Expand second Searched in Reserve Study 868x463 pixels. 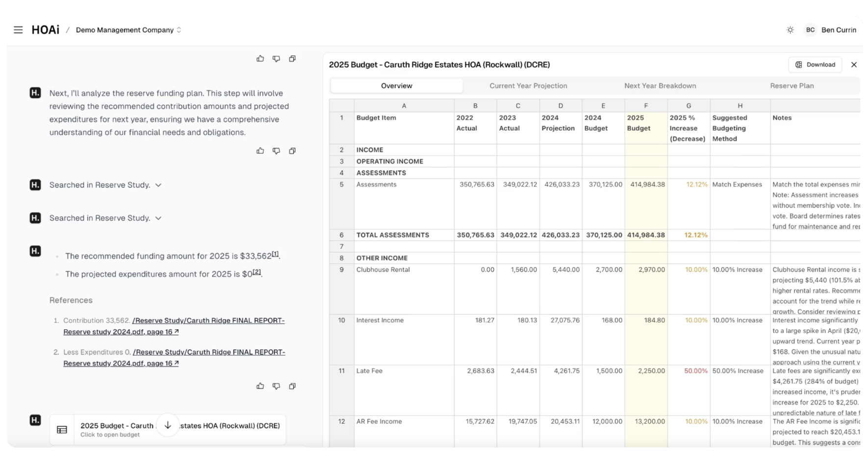[105, 218]
